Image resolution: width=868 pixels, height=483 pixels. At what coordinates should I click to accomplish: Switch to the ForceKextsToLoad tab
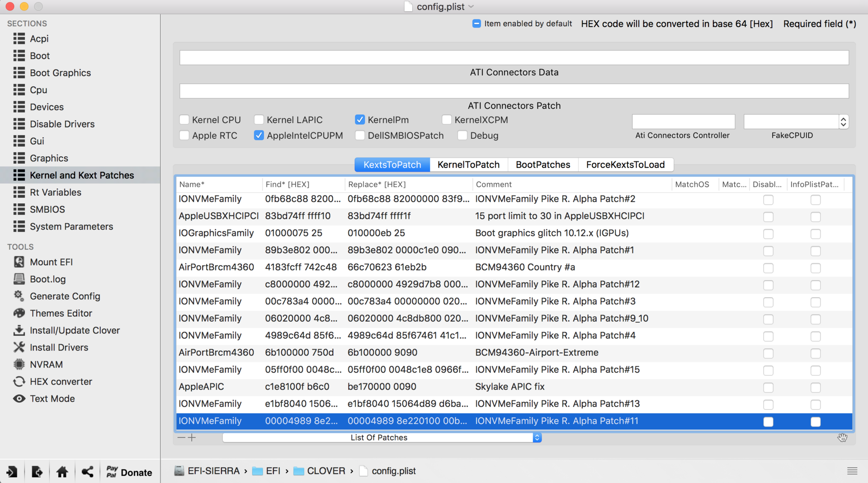[626, 165]
